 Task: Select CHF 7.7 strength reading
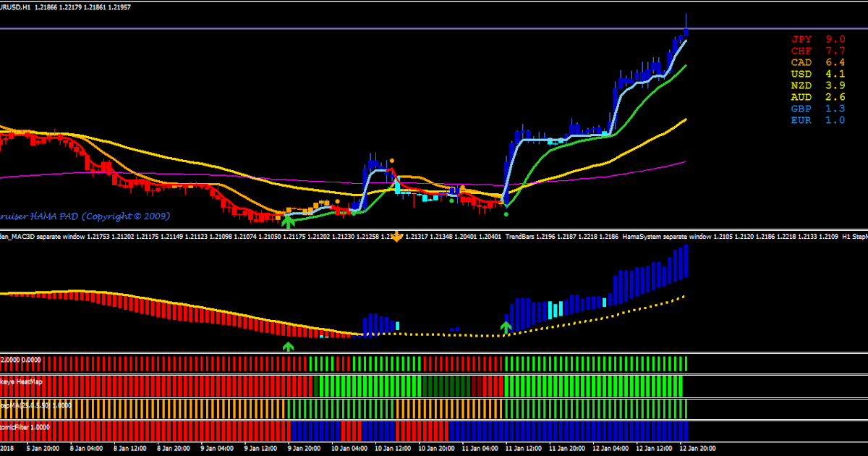818,51
